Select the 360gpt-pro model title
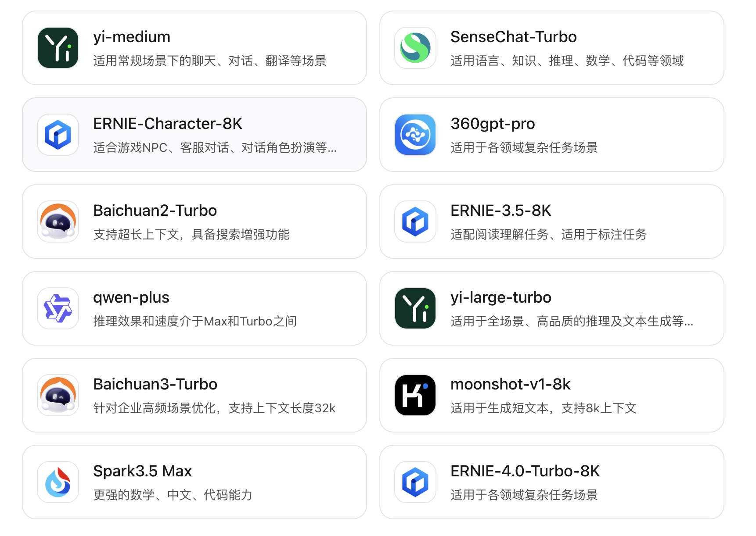756x536 pixels. coord(493,124)
